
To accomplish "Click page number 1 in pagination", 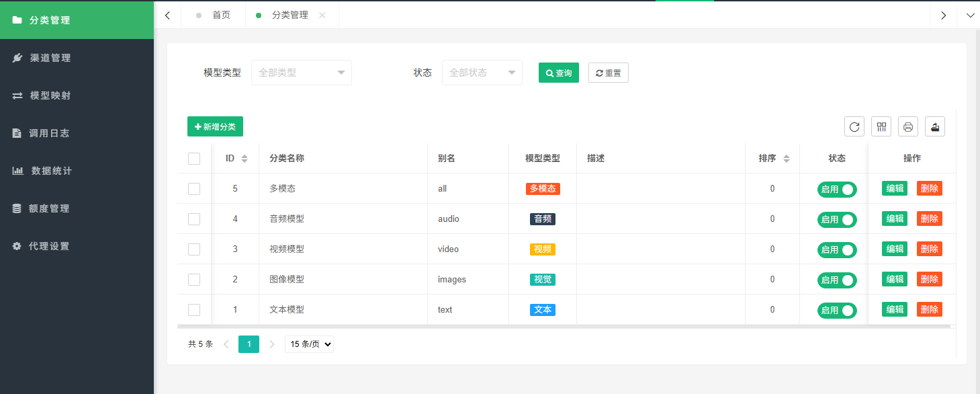I will coord(249,344).
